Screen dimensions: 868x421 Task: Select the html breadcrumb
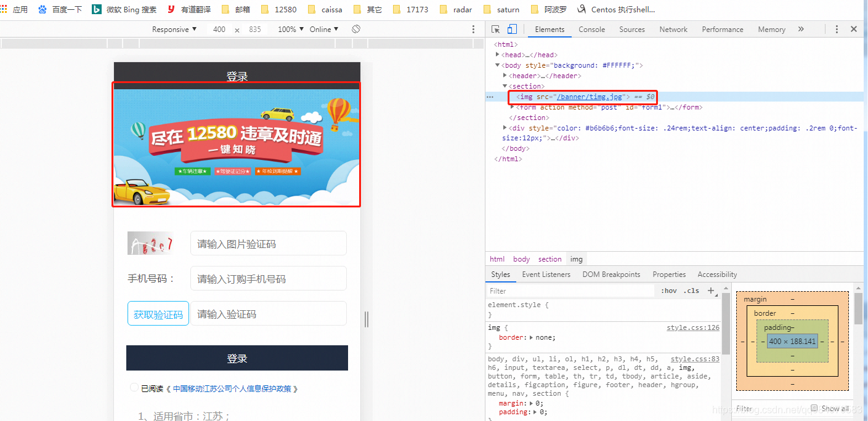point(497,259)
